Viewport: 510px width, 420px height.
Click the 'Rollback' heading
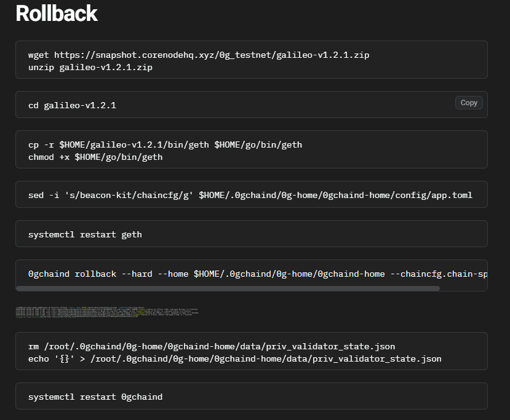[x=57, y=14]
